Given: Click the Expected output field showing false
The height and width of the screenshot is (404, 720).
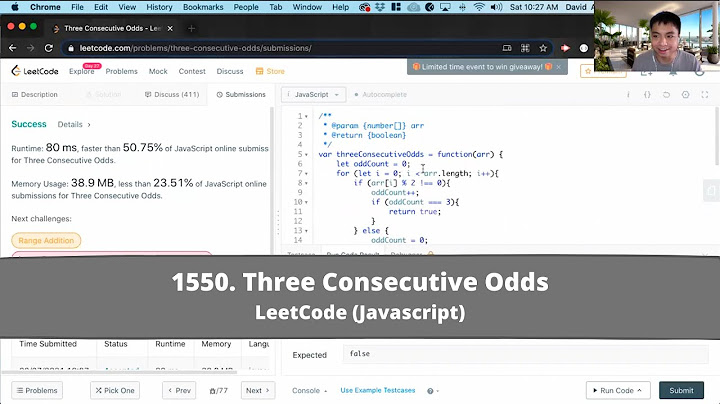Looking at the screenshot, I should tap(526, 354).
